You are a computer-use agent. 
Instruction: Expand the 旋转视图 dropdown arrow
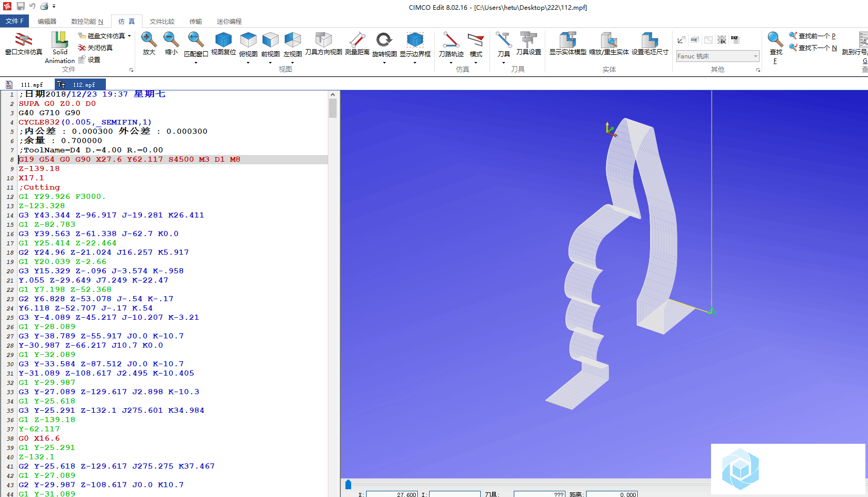tap(384, 63)
